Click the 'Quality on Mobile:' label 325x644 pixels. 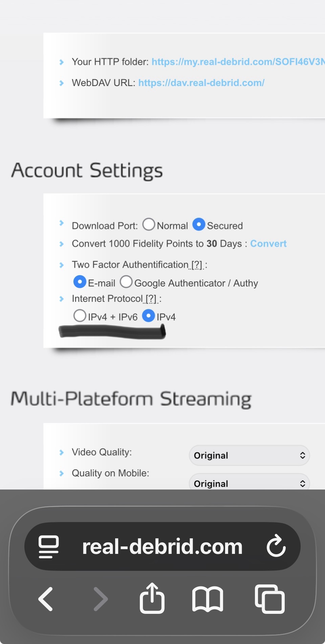[x=110, y=473]
